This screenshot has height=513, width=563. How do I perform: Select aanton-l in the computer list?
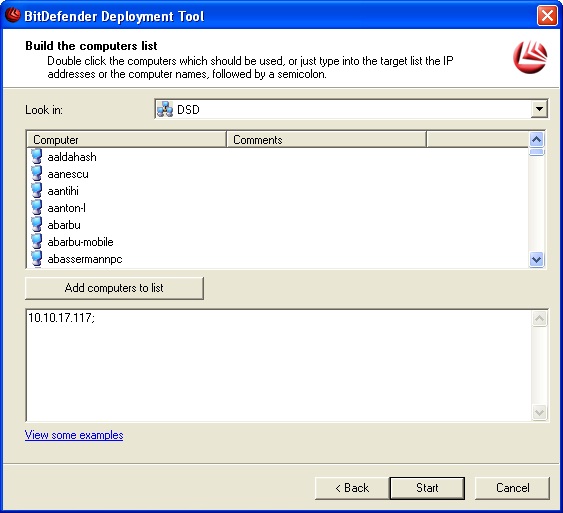click(66, 208)
